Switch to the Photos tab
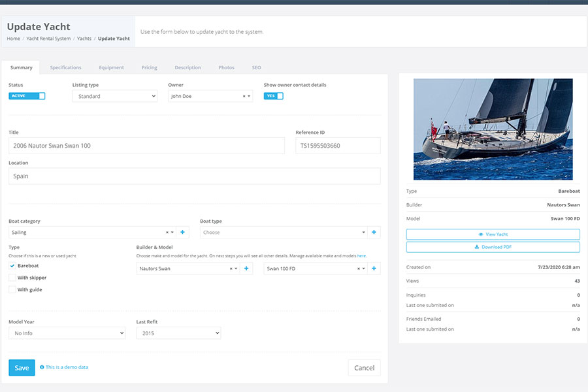 pyautogui.click(x=227, y=67)
